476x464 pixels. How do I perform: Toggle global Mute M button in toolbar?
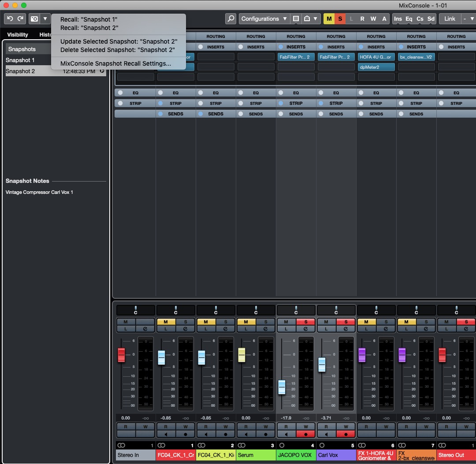(329, 19)
